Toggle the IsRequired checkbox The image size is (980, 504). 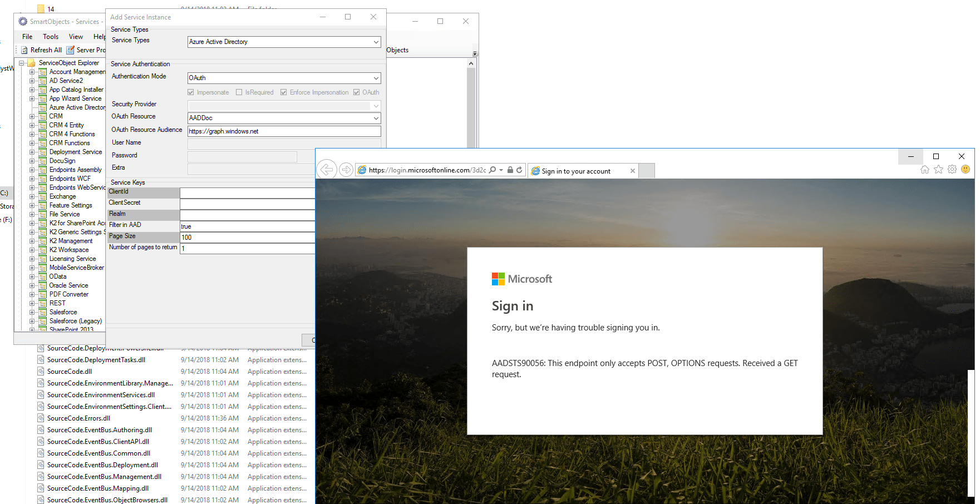click(239, 92)
